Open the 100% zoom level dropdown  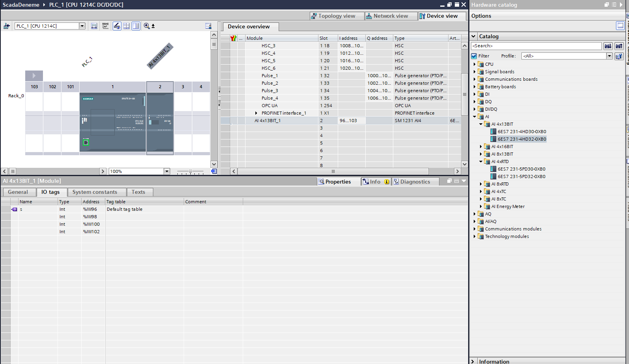pyautogui.click(x=167, y=171)
